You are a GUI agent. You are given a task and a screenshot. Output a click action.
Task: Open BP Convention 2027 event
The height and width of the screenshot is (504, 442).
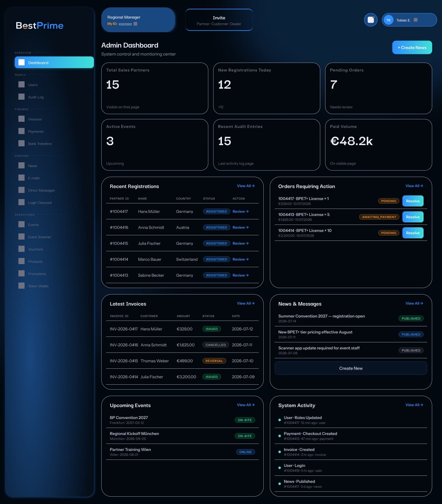coord(182,420)
